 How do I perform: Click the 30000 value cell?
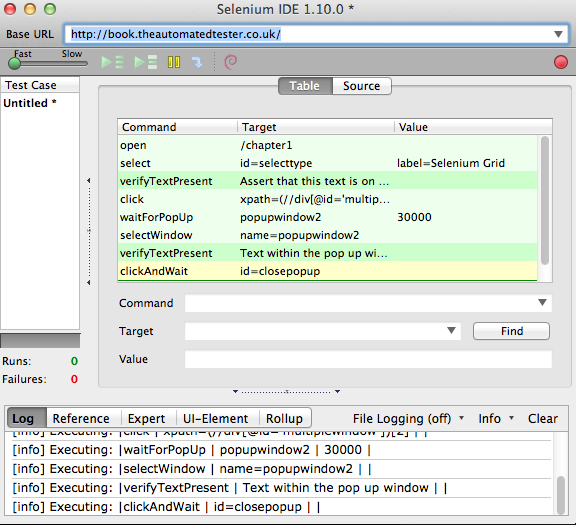click(x=414, y=217)
